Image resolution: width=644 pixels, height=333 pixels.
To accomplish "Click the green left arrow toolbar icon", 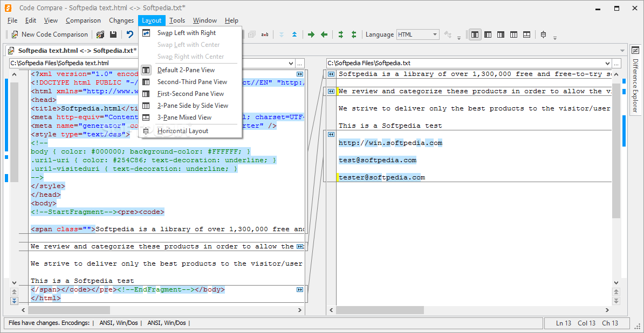I will (324, 35).
